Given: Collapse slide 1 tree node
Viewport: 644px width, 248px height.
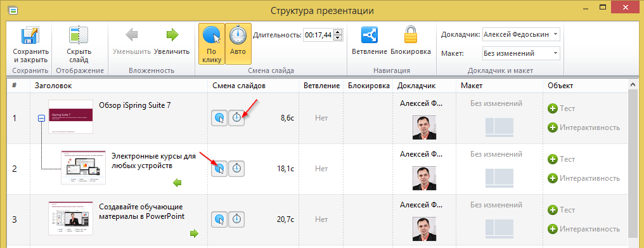Looking at the screenshot, I should 41,119.
